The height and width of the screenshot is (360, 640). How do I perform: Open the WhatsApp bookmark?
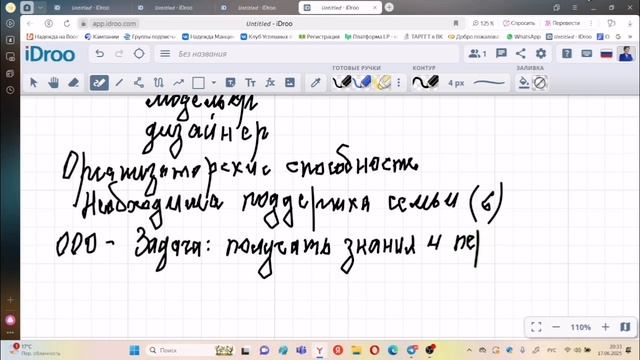[524, 37]
